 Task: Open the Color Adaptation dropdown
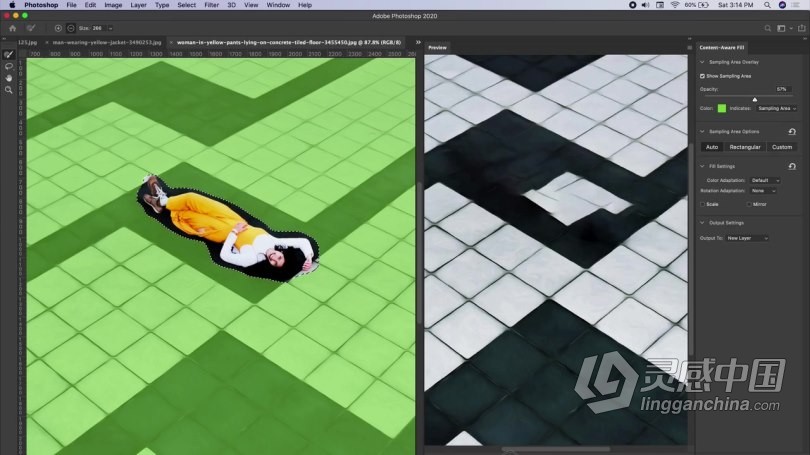click(765, 180)
